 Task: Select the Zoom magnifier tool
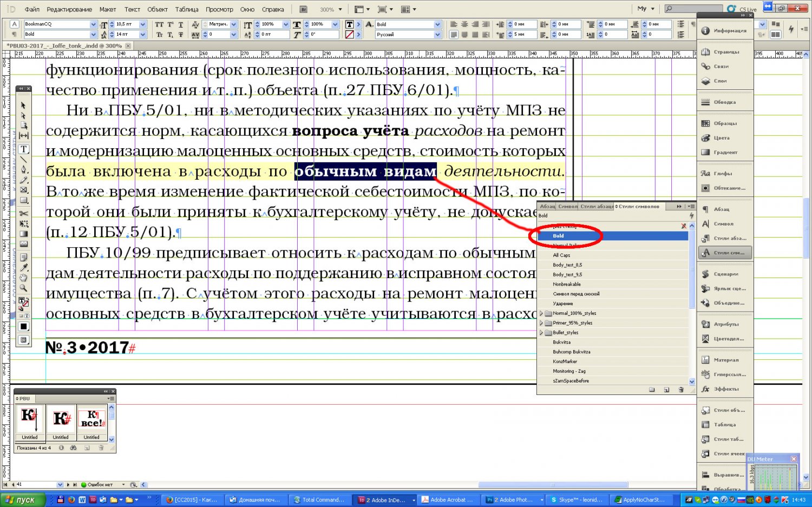coord(23,288)
